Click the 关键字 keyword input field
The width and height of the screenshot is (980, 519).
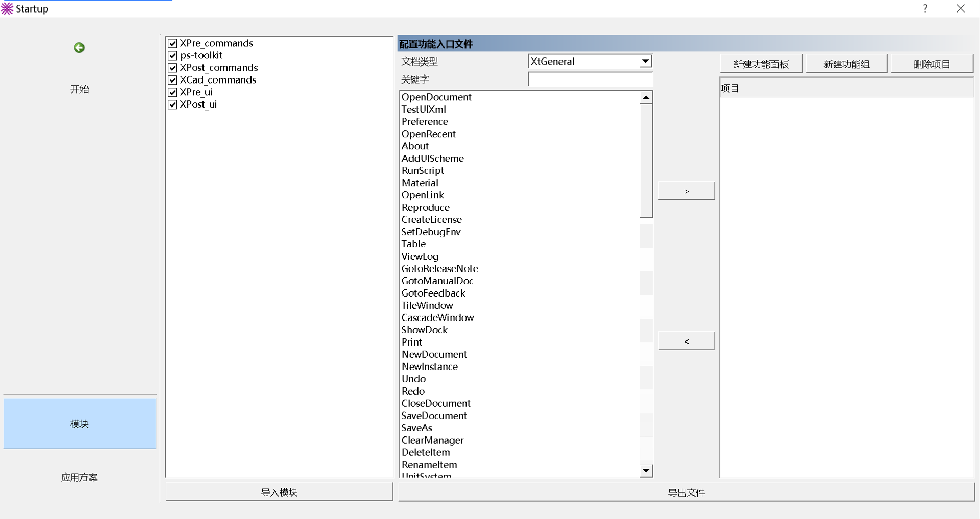pos(590,79)
